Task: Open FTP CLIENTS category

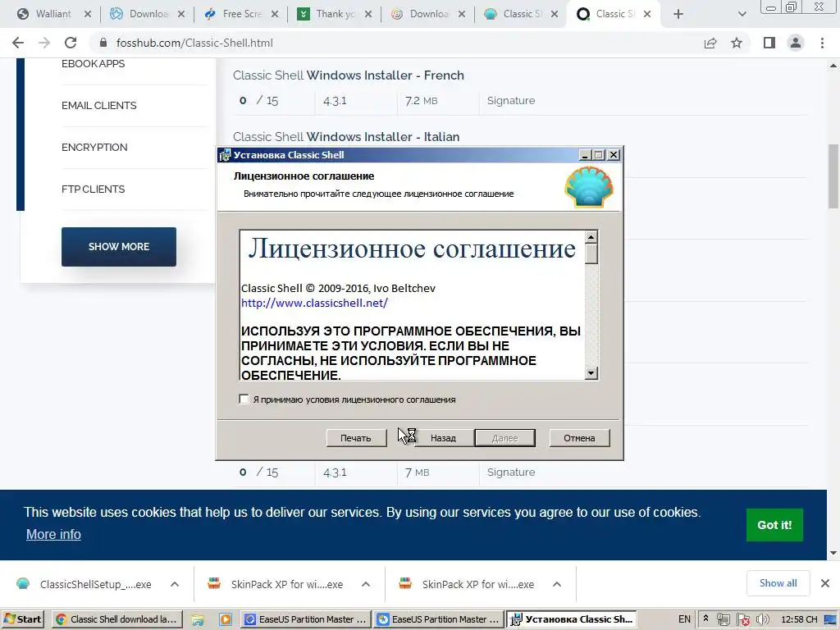Action: click(94, 189)
